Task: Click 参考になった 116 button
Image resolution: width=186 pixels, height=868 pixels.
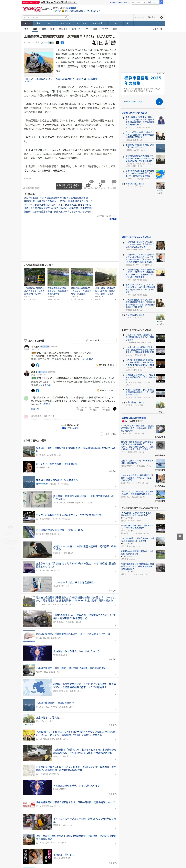Action: pyautogui.click(x=105, y=365)
